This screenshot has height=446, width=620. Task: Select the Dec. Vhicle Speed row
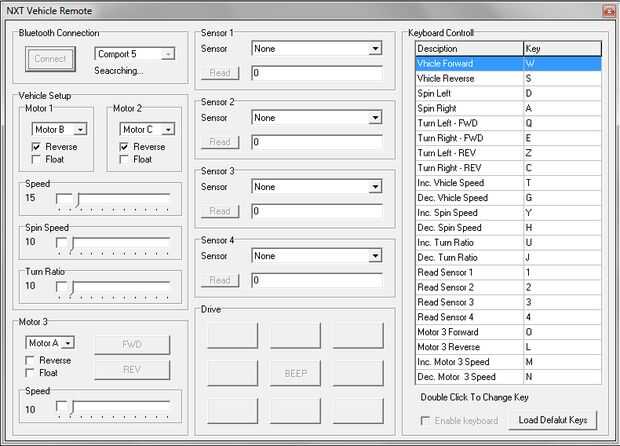coord(508,198)
